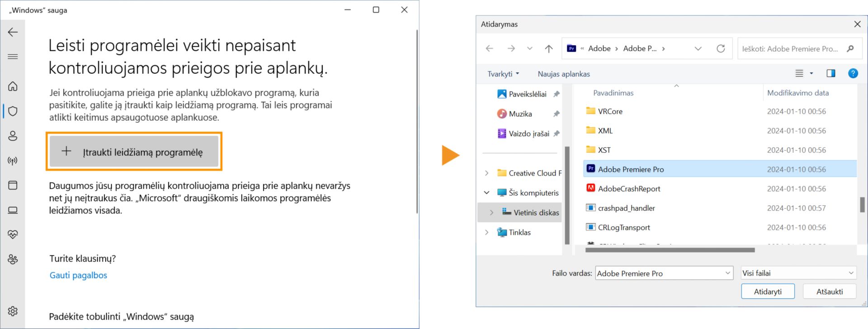Screen dimensions: 868x329
Task: Open Account protection person icon
Action: point(13,136)
